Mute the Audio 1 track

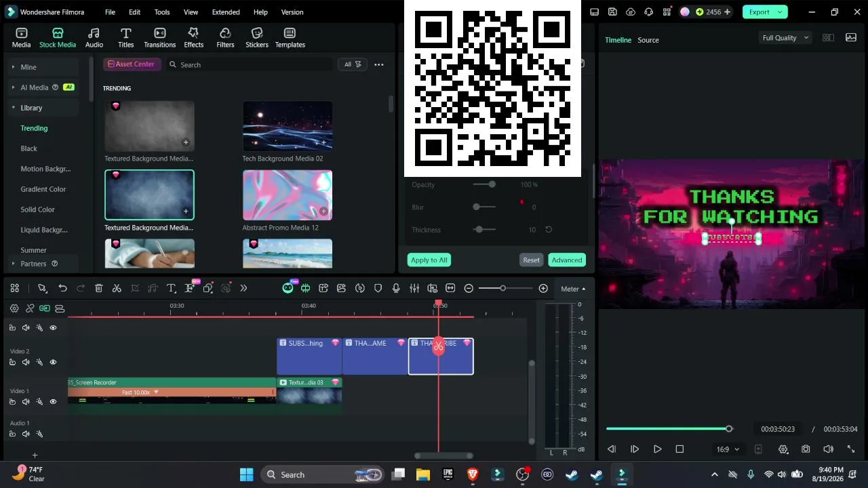(26, 434)
